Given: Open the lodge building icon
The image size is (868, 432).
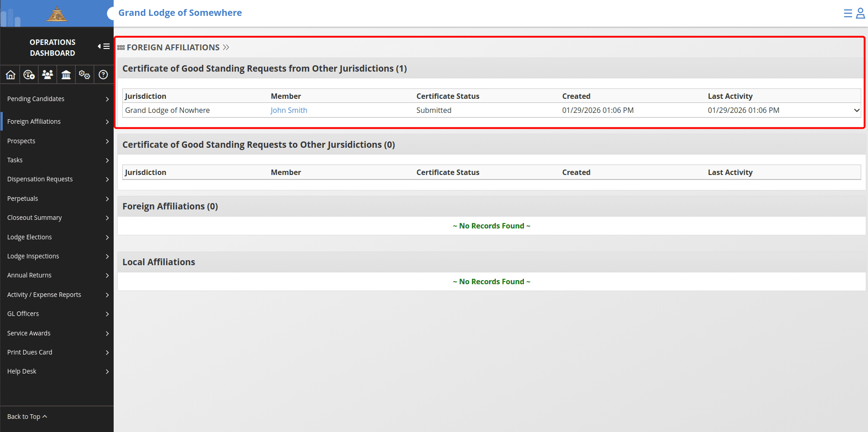Looking at the screenshot, I should [66, 75].
